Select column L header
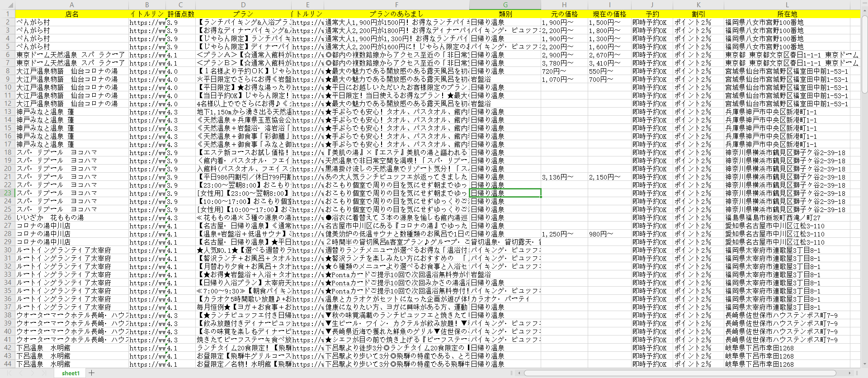 pyautogui.click(x=787, y=5)
